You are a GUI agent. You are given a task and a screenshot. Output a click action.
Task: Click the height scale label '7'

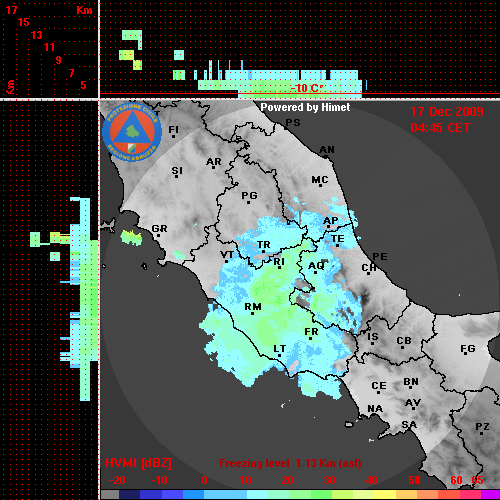click(71, 73)
